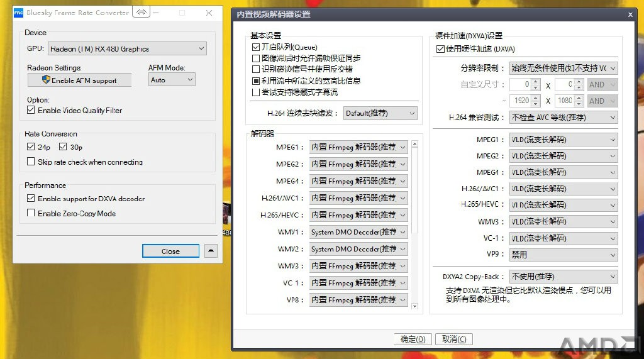The image size is (644, 359).
Task: Open DXVA VC-1 VLD mode dropdown
Action: [563, 238]
